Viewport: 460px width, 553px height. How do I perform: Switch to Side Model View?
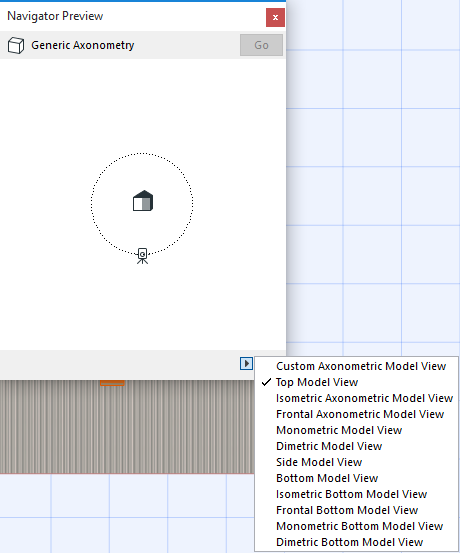[356, 462]
